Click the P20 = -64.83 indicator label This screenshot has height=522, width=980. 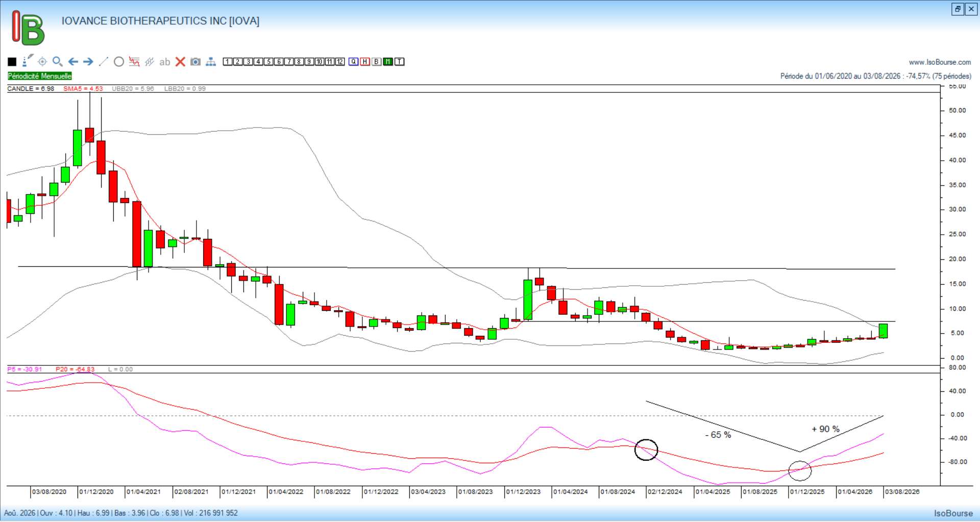click(x=75, y=369)
